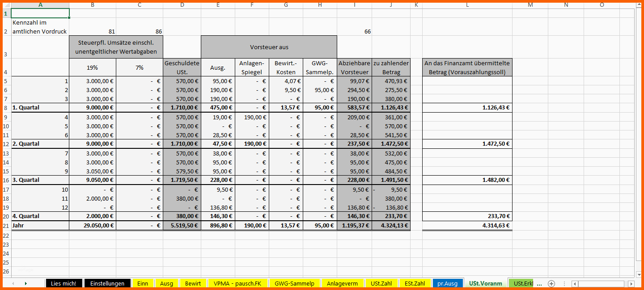
Task: Click the sheet tab navigation right arrow
Action: point(25,283)
